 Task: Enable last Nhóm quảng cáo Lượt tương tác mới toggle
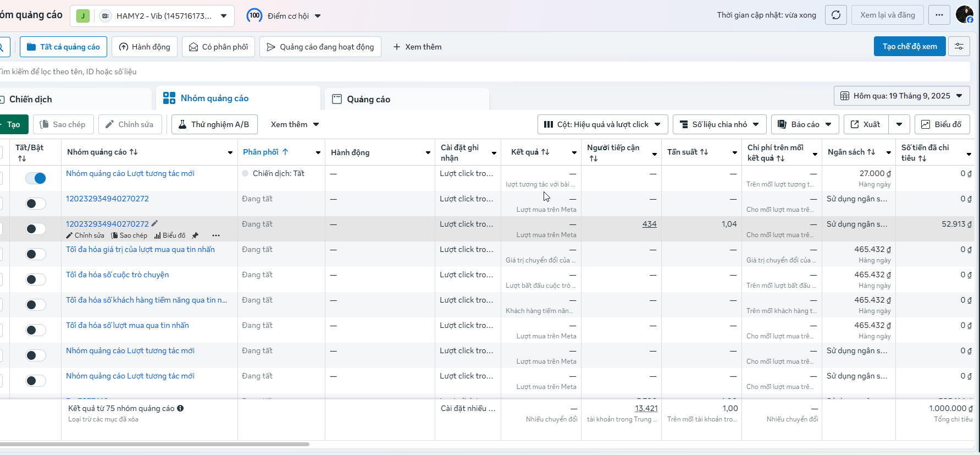pos(36,380)
